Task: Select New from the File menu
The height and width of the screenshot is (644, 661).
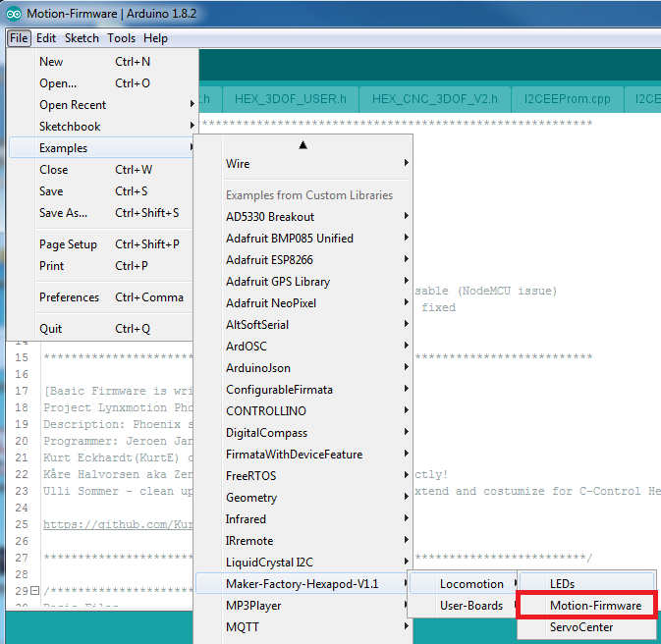Action: pos(101,62)
